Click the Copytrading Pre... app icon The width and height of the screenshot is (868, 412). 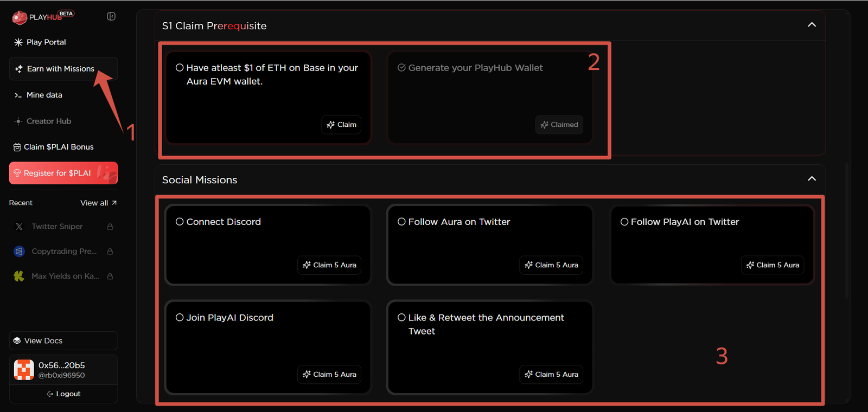click(x=20, y=252)
